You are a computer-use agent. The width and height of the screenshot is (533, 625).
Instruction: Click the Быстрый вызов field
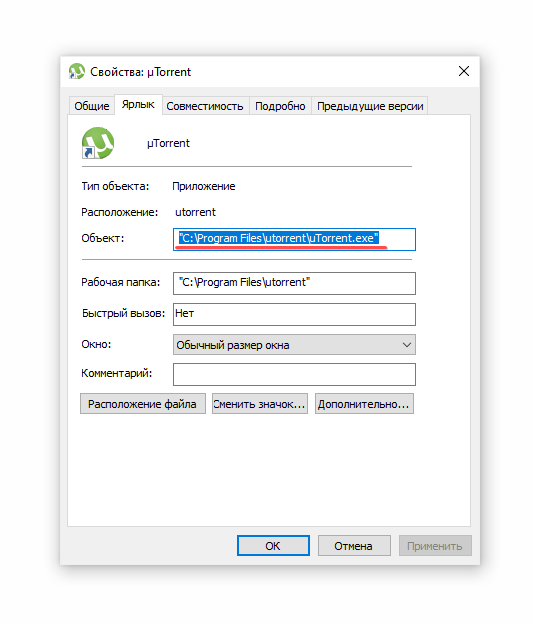tap(294, 314)
